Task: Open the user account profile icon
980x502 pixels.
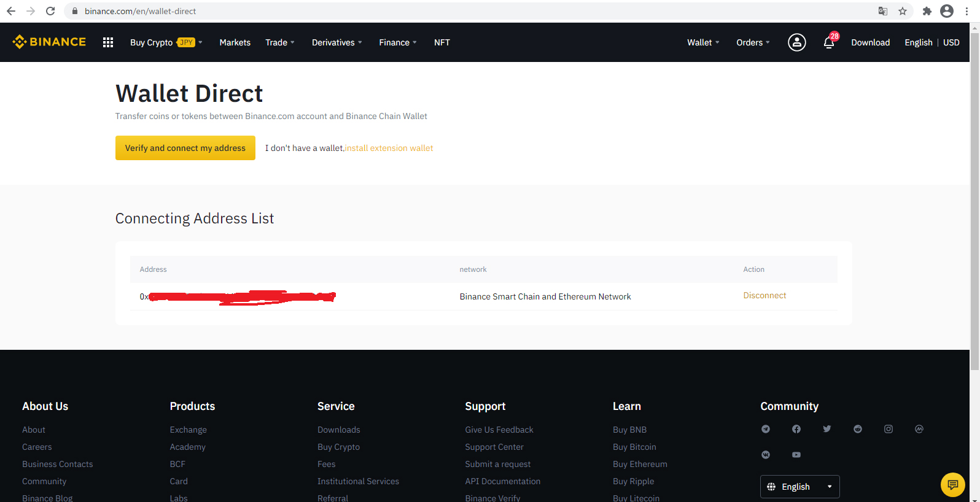Action: (x=797, y=42)
